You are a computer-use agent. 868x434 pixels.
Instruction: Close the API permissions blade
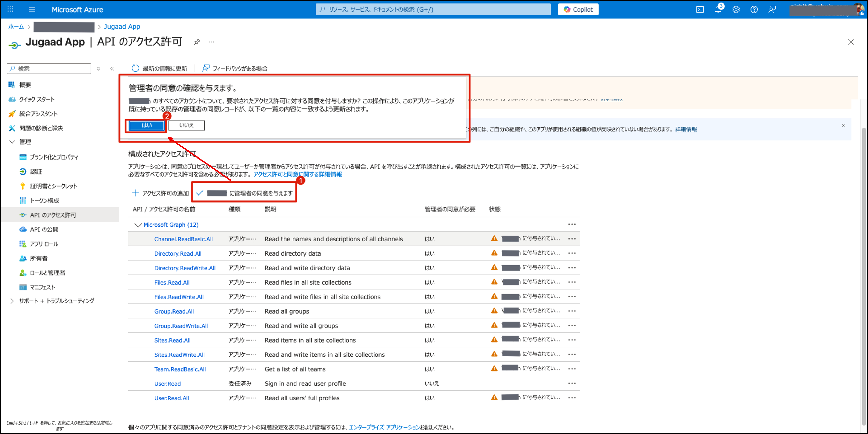point(851,42)
